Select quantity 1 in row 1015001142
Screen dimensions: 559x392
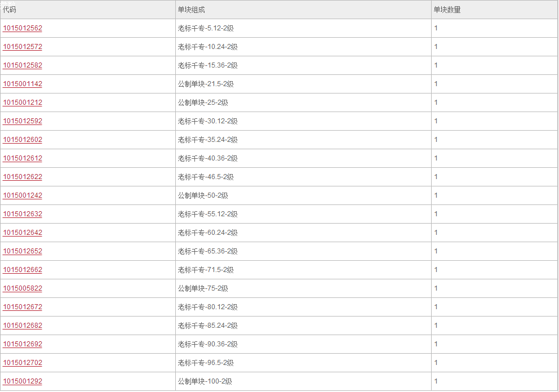click(x=494, y=84)
